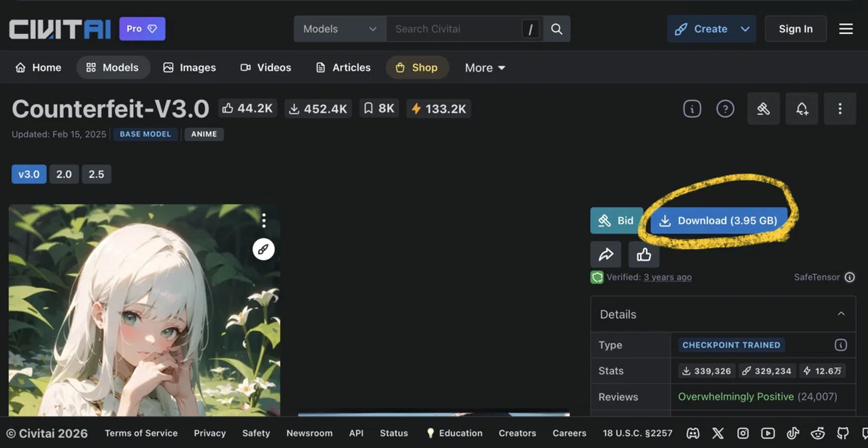Viewport: 868px width, 448px height.
Task: Open the Terms of Service footer link
Action: 141,433
